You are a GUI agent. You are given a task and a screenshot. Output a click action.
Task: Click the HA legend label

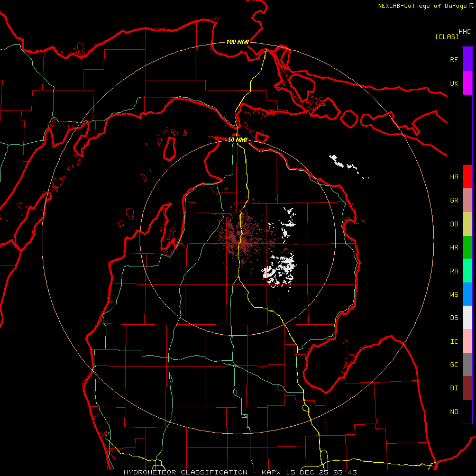point(454,177)
